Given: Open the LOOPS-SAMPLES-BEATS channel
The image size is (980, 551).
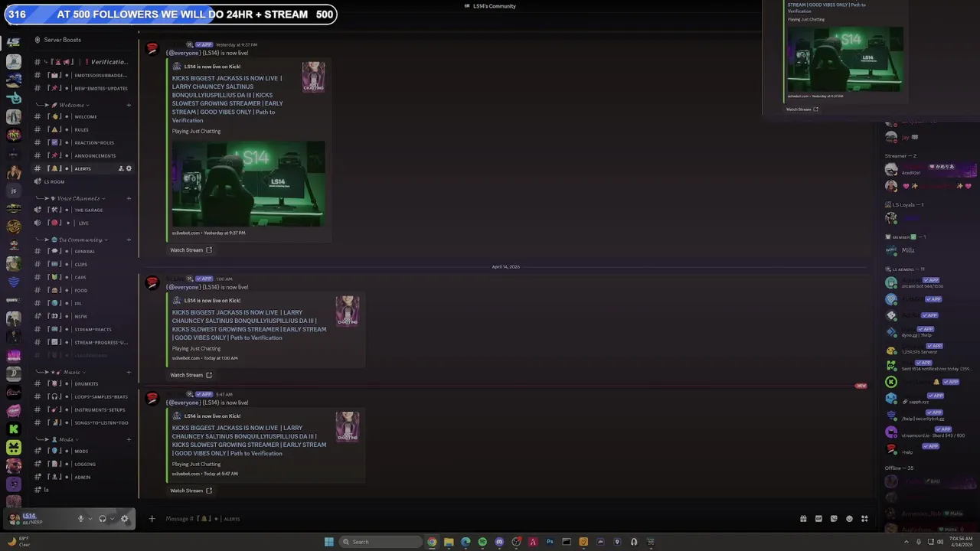Looking at the screenshot, I should tap(83, 396).
